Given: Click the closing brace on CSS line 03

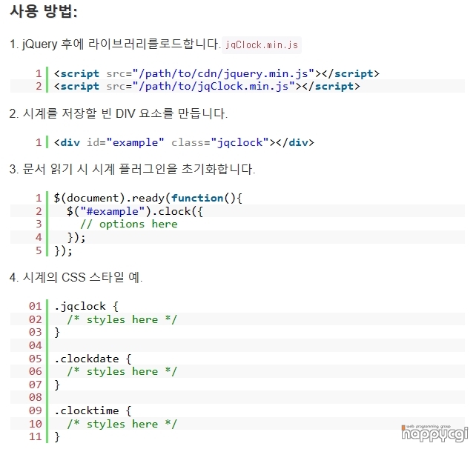Looking at the screenshot, I should click(x=57, y=333).
